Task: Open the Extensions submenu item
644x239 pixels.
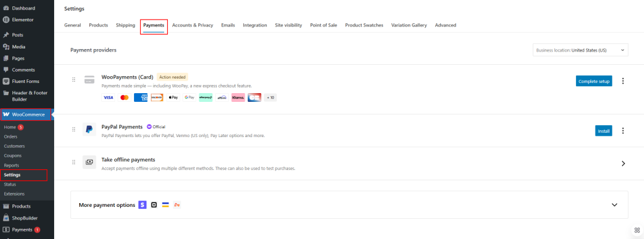Action: click(14, 194)
